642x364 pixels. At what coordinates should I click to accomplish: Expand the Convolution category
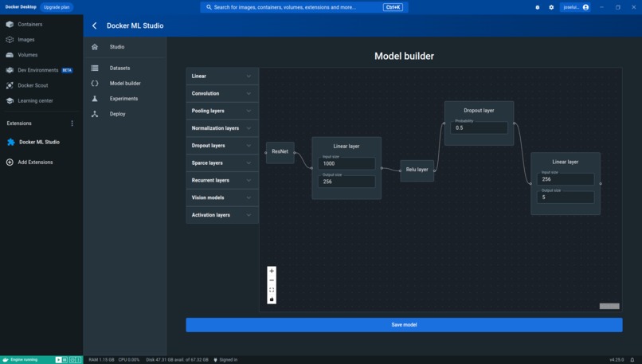[222, 93]
